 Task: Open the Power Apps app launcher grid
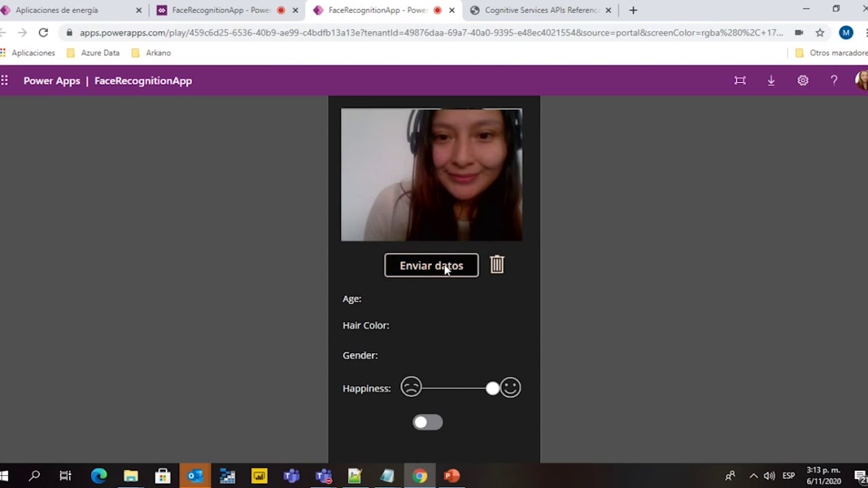(x=4, y=81)
